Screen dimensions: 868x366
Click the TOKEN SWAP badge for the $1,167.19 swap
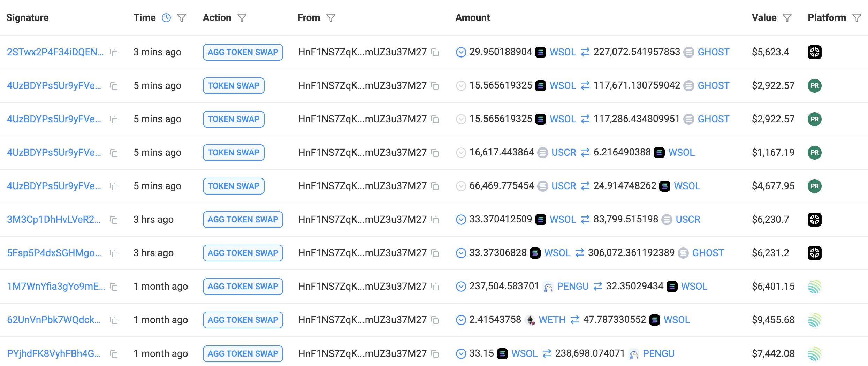234,153
